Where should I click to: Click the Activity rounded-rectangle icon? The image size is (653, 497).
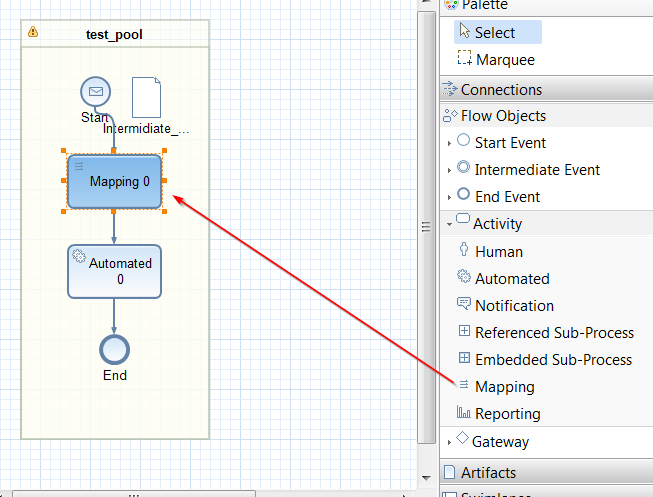click(x=463, y=218)
